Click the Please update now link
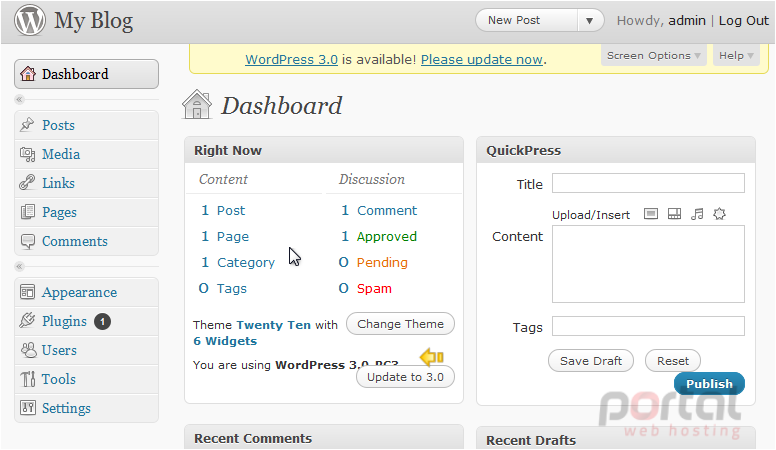776x450 pixels. click(x=482, y=59)
